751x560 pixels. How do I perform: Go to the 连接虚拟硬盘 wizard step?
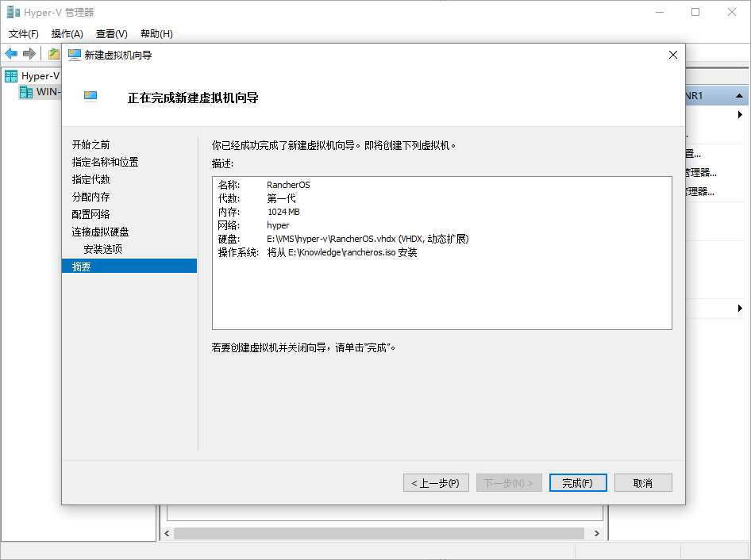coord(101,232)
